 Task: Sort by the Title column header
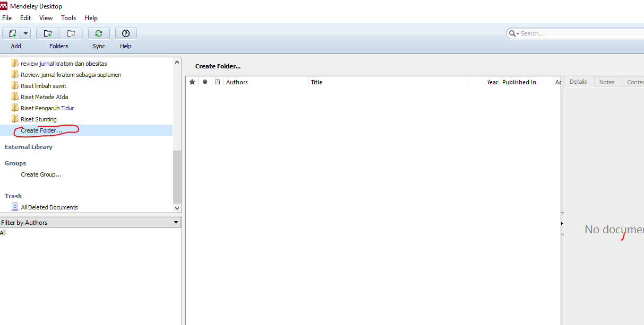[x=388, y=82]
